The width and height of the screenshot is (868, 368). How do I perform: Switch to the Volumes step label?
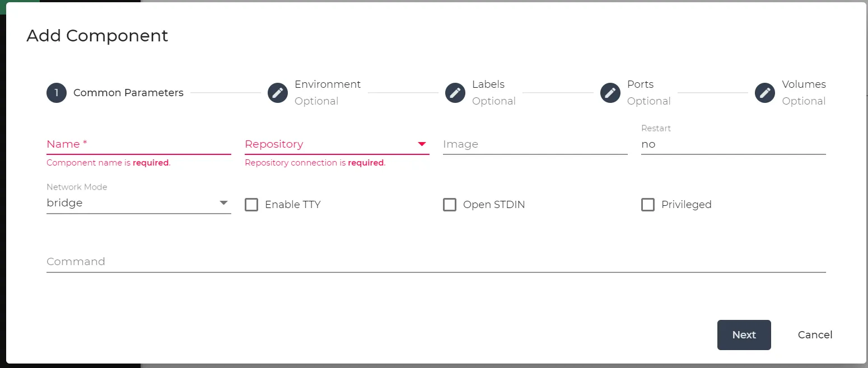(x=804, y=84)
